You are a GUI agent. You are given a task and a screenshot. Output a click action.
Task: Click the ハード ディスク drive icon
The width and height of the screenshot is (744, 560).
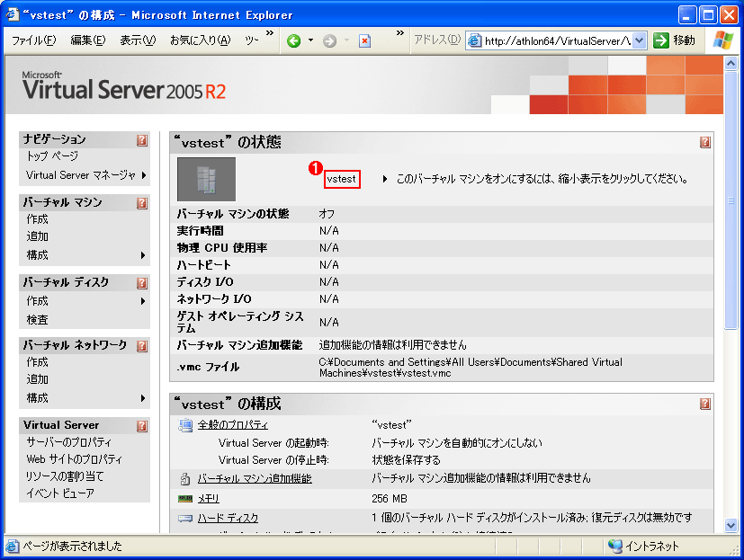185,519
